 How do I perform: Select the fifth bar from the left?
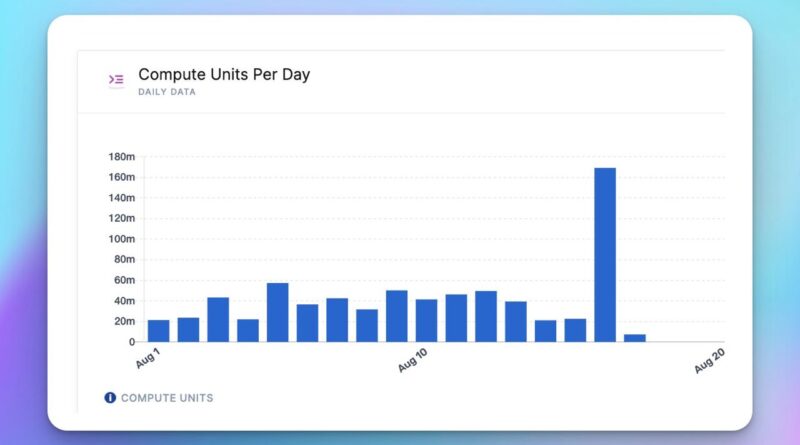click(277, 313)
